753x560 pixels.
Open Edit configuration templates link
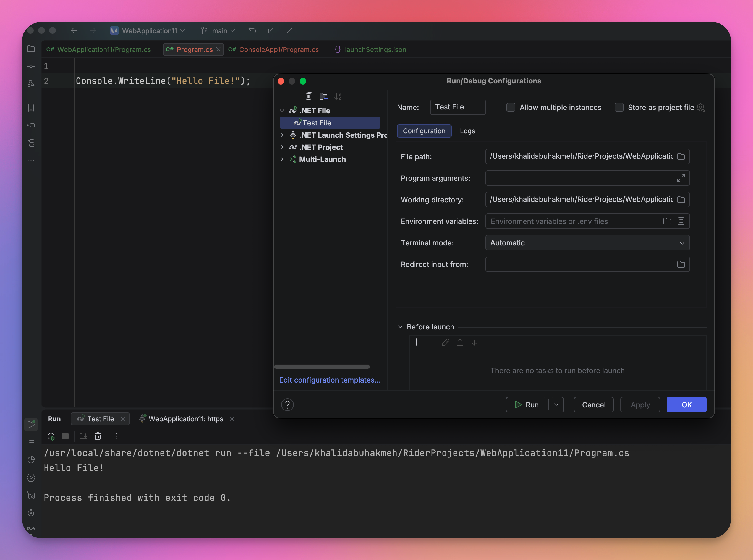coord(330,380)
